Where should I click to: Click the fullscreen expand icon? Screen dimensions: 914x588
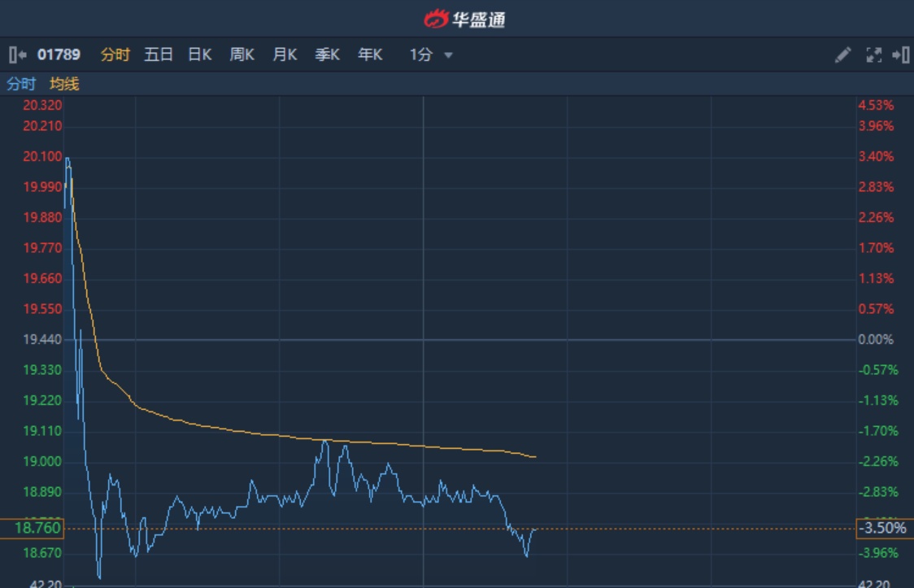point(874,55)
